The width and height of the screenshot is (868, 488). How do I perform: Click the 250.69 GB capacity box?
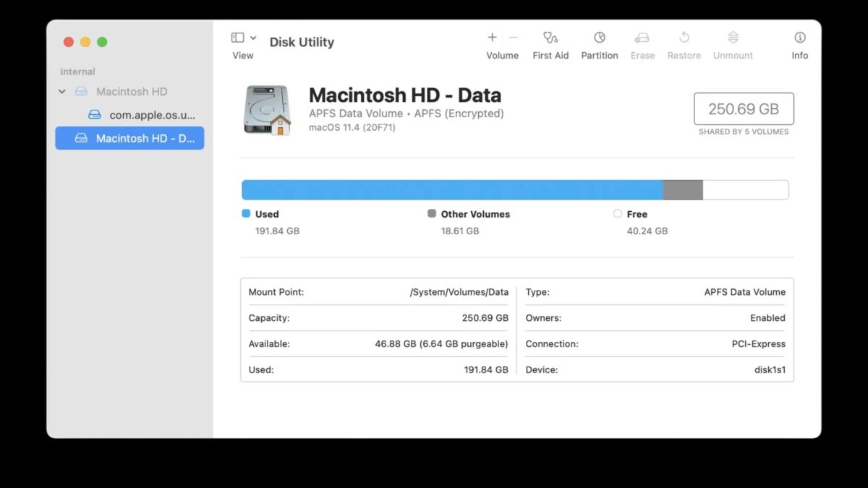point(744,109)
